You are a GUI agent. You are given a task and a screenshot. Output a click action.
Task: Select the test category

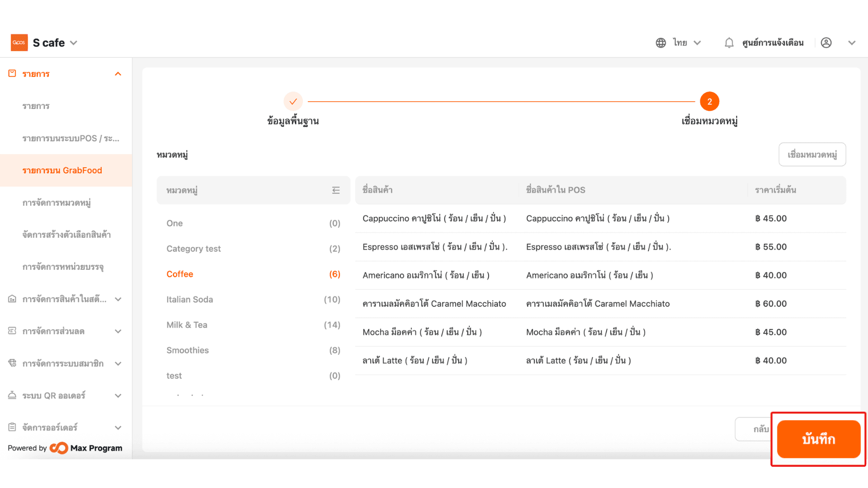click(253, 375)
